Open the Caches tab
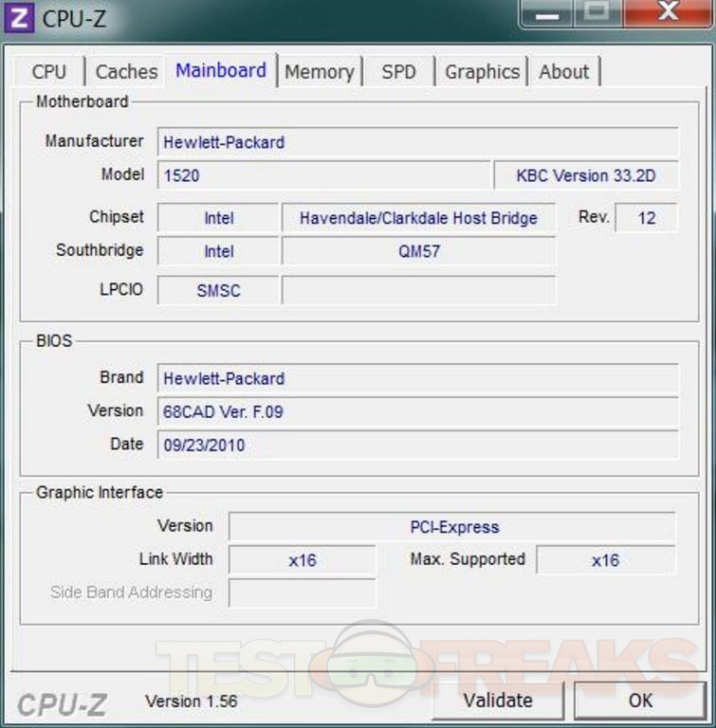Image resolution: width=716 pixels, height=728 pixels. pos(126,72)
